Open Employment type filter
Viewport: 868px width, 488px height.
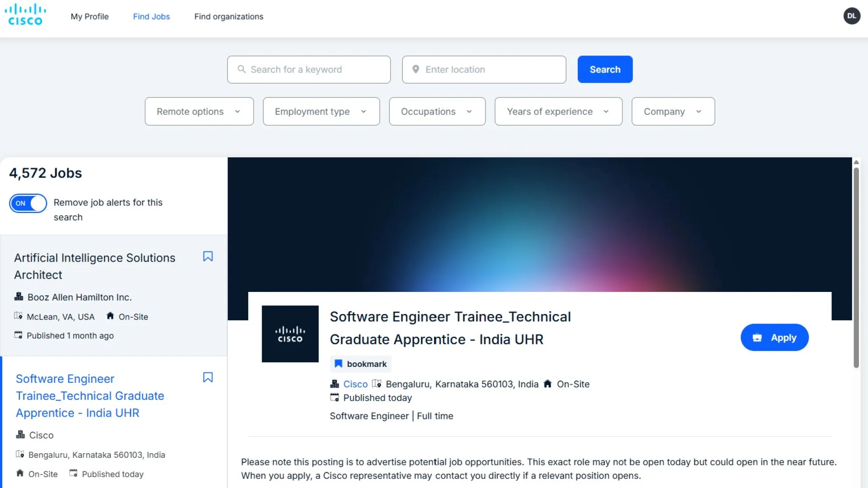click(321, 111)
